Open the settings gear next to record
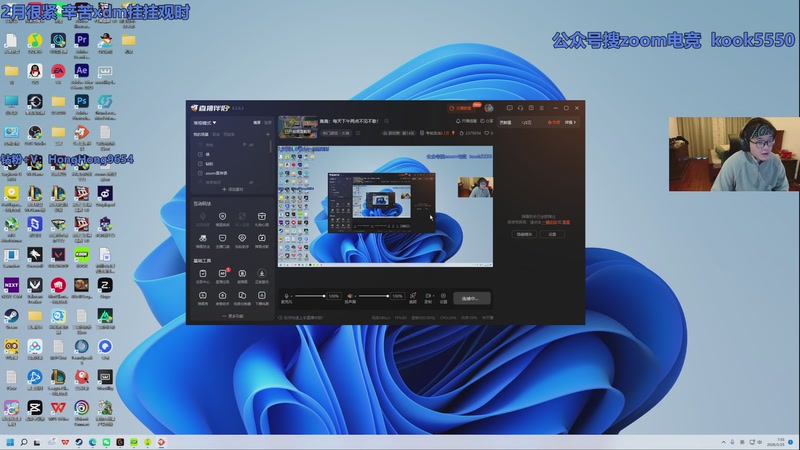 [444, 295]
